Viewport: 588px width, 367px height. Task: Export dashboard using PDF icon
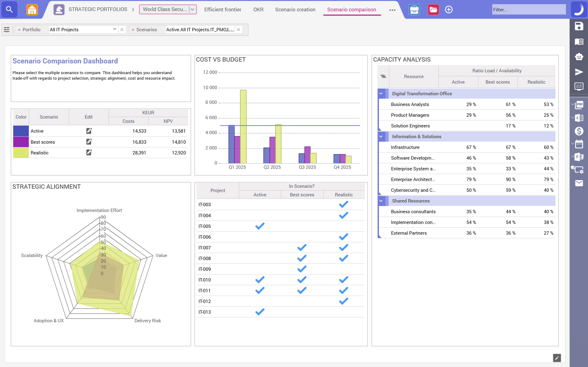pos(579,105)
